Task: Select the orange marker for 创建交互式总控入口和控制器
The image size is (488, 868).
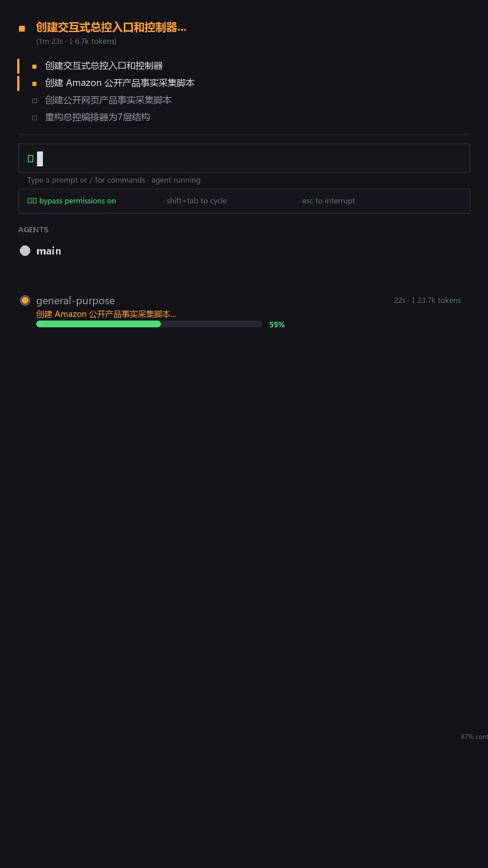Action: click(x=34, y=66)
